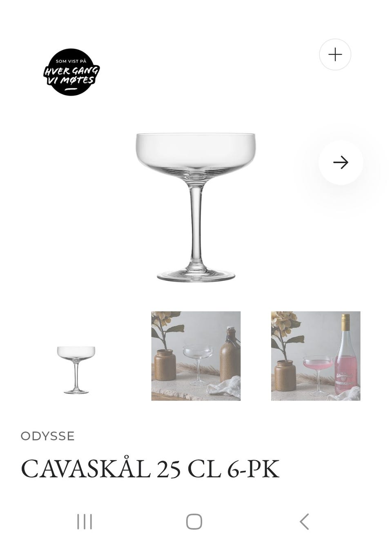Click the large cava glass product photo
The image size is (392, 546).
196,207
